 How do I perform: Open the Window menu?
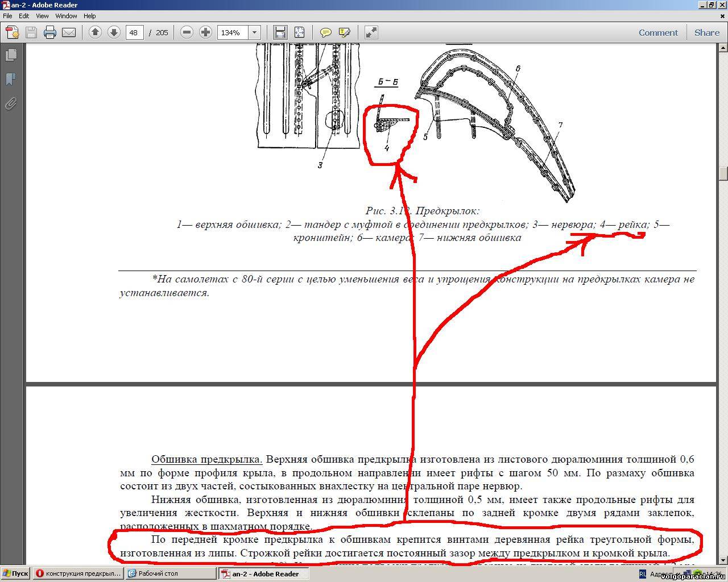(66, 16)
